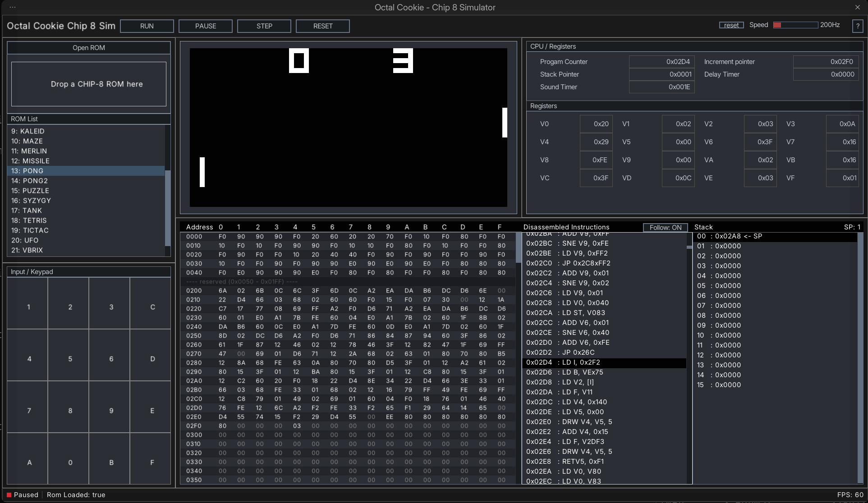Screen dimensions: 868x503
Task: Click the Open ROM header
Action: coord(89,48)
